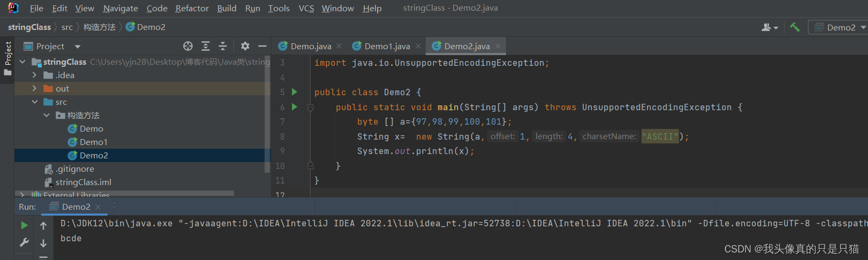Click the IntelliJ IDEA logo icon
Image resolution: width=868 pixels, height=260 pixels.
click(x=13, y=8)
